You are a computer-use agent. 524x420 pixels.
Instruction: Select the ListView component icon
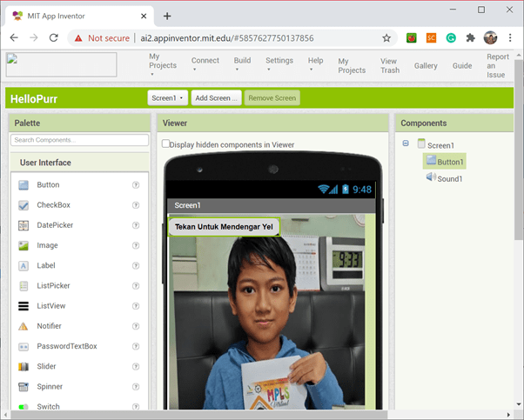click(x=24, y=306)
